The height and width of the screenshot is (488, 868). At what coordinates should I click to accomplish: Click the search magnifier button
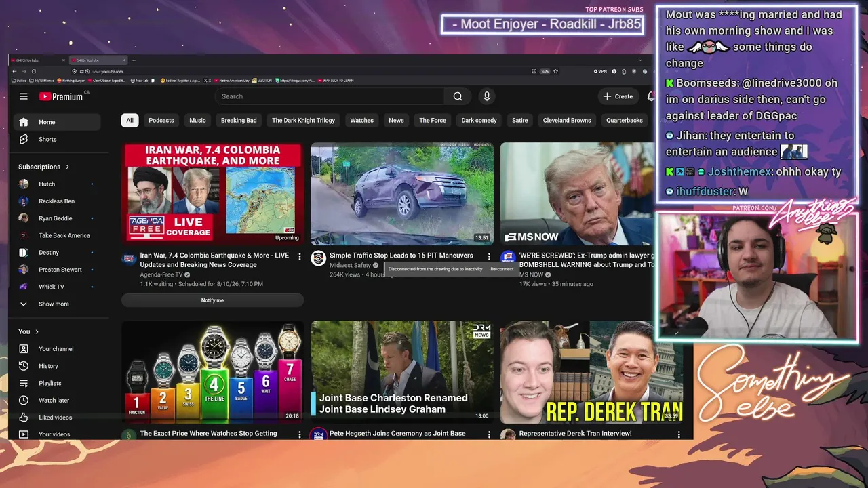458,96
